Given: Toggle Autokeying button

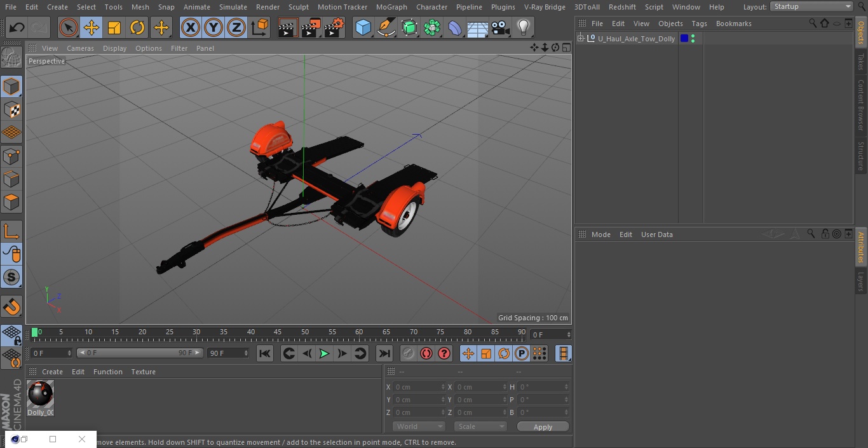Looking at the screenshot, I should (426, 353).
